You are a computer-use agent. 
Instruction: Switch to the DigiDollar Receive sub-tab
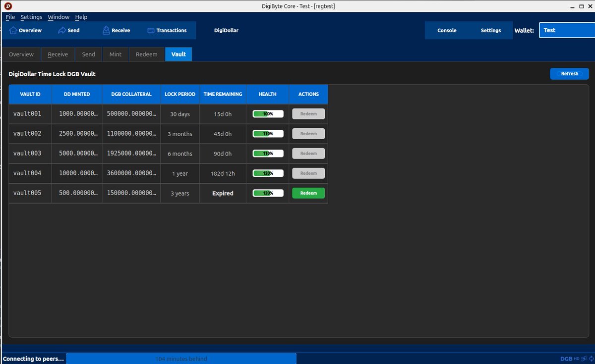pyautogui.click(x=58, y=54)
